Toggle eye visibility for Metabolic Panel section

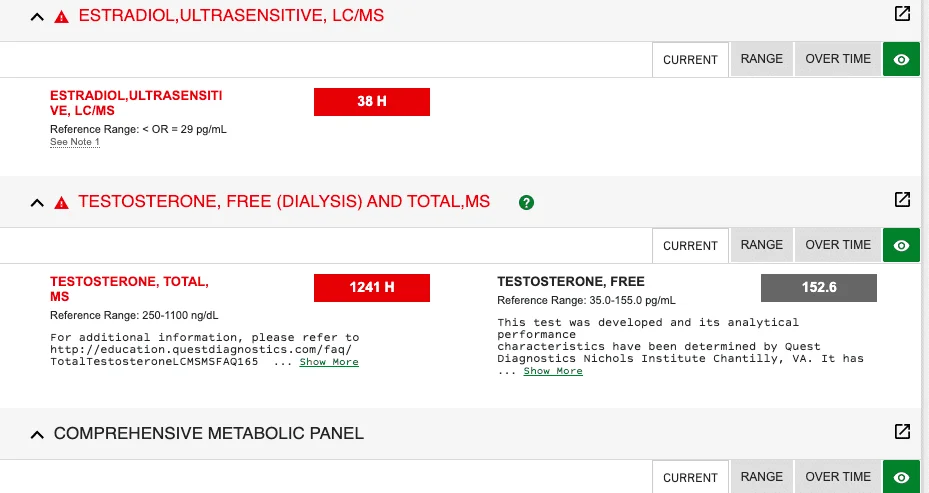pyautogui.click(x=901, y=477)
